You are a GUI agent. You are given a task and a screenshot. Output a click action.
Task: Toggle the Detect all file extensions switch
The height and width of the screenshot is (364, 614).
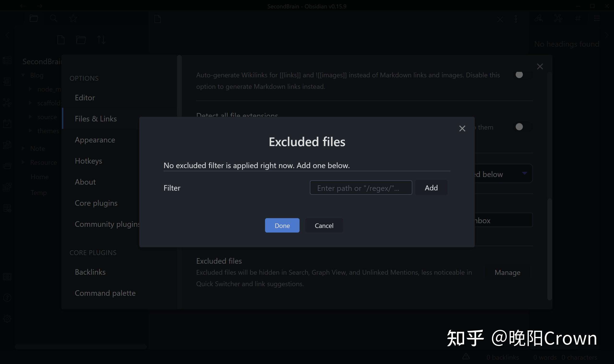pyautogui.click(x=522, y=127)
